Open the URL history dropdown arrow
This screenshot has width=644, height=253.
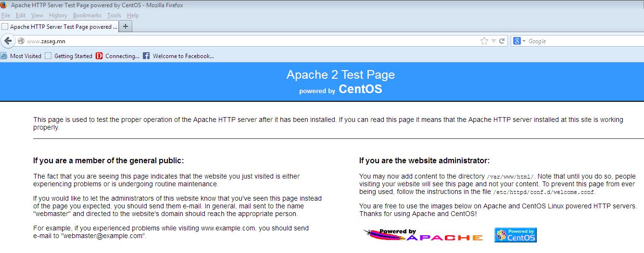click(493, 41)
